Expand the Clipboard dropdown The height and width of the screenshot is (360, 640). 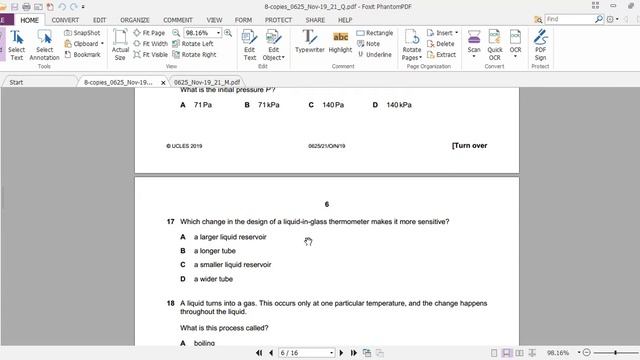[x=102, y=43]
